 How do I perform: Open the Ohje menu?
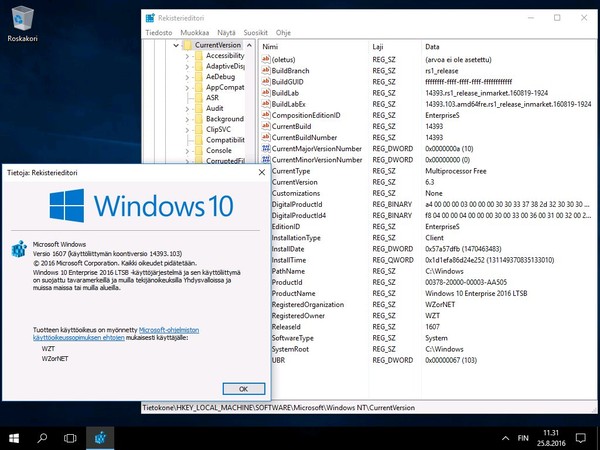283,33
